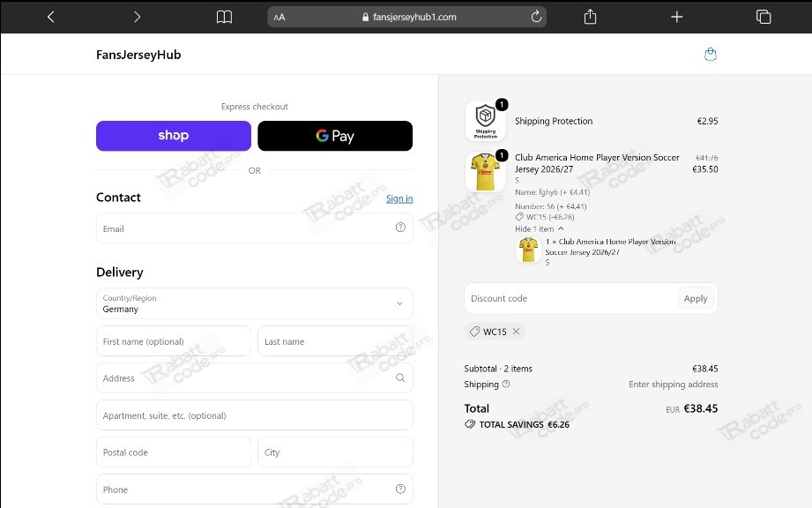Focus the City input field

click(335, 452)
